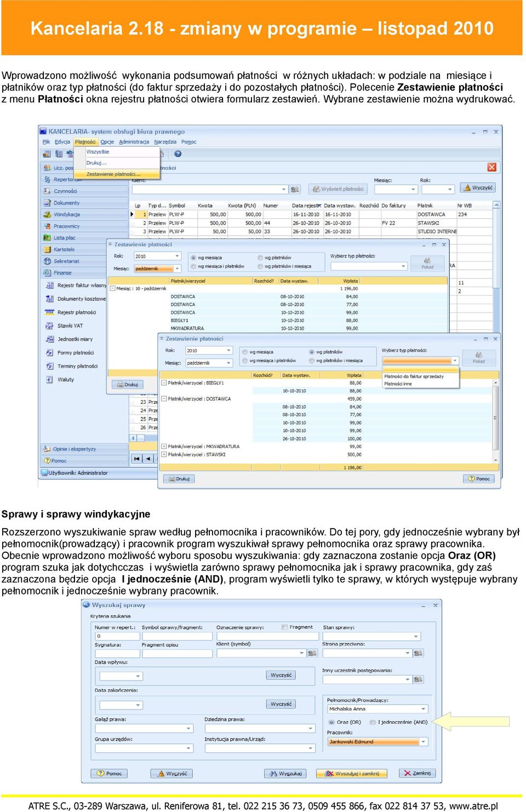Open the Administracja menu
The width and height of the screenshot is (526, 812).
tap(134, 142)
